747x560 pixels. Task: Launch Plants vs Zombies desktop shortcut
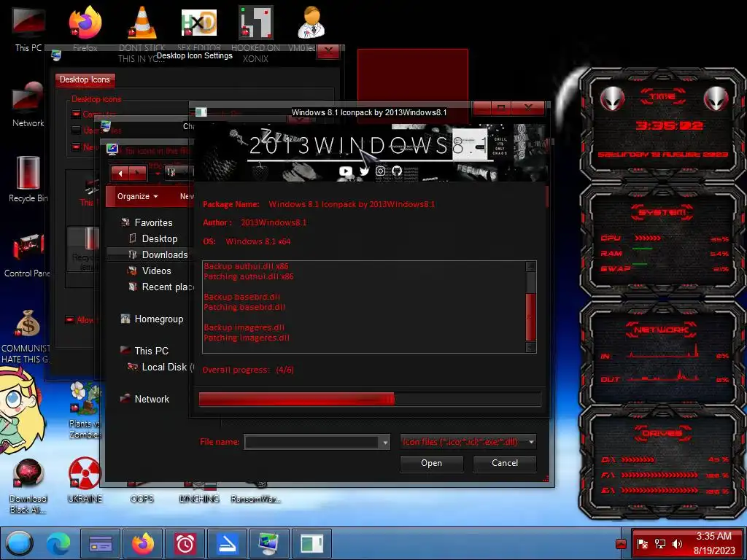coord(85,410)
